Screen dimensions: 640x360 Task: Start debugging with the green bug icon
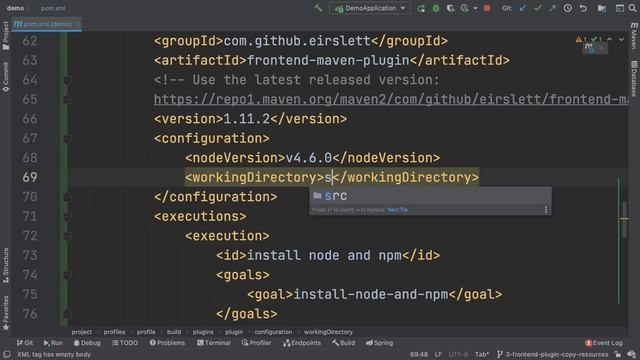(436, 8)
